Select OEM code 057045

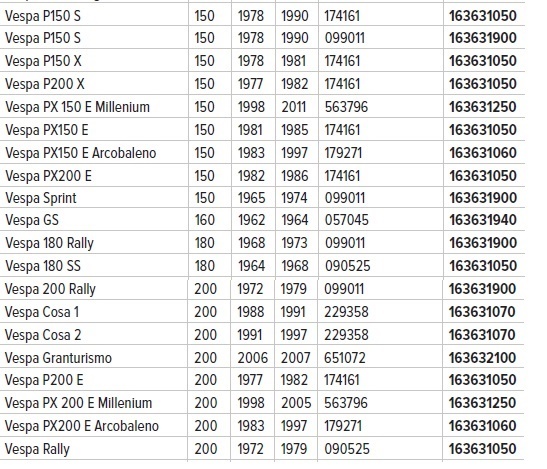click(x=347, y=220)
